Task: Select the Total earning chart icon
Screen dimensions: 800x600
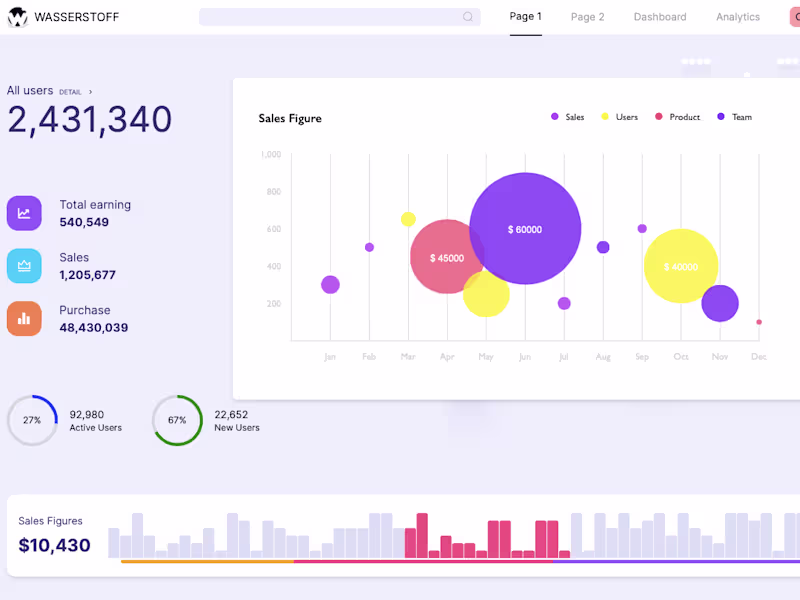Action: 23,213
